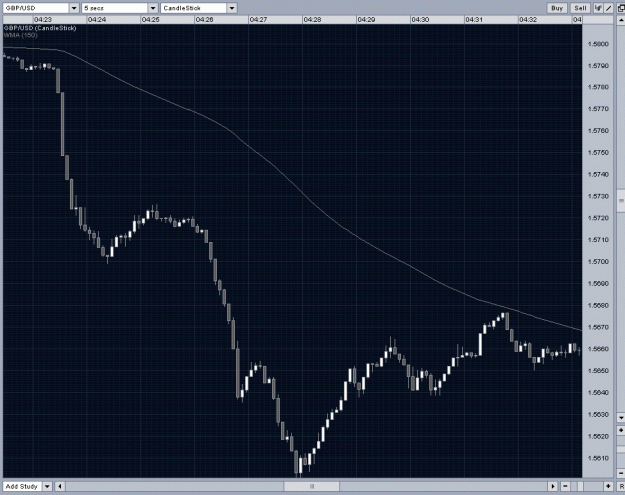This screenshot has height=495, width=625.
Task: Click the vertical scrollbar thumb
Action: point(621,202)
